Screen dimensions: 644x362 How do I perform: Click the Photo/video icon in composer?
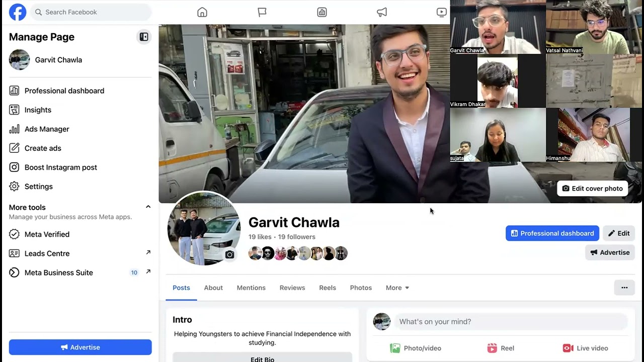(395, 348)
